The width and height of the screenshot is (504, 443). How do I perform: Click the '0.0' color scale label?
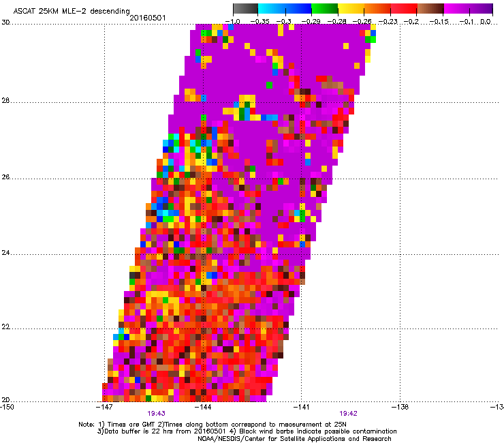pyautogui.click(x=486, y=22)
